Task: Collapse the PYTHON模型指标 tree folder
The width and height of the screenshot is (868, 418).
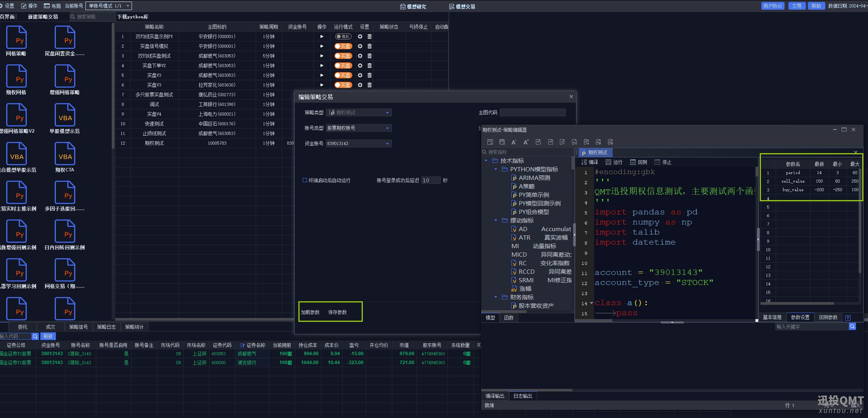Action: click(x=496, y=169)
